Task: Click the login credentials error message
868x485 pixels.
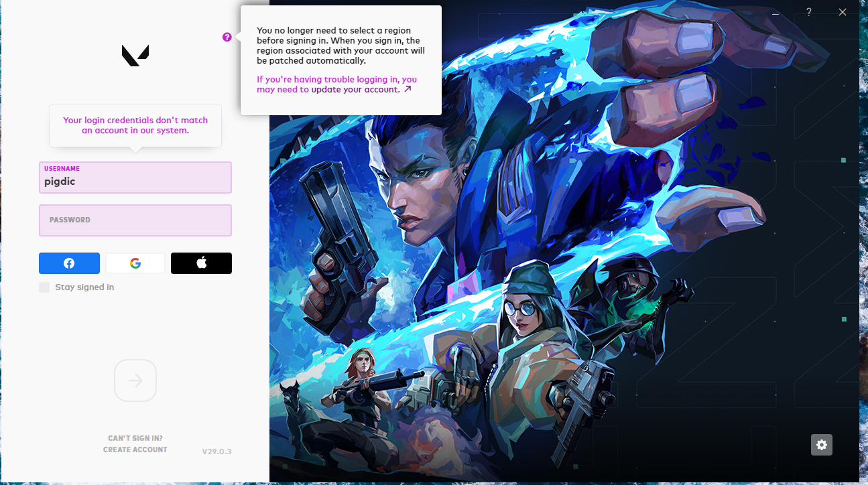Action: 135,125
